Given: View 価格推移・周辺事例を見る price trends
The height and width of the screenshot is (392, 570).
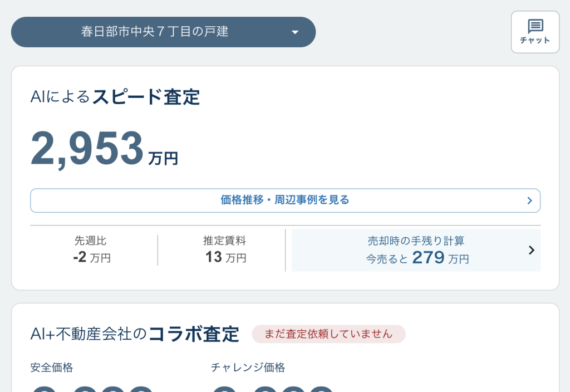Looking at the screenshot, I should [x=285, y=200].
